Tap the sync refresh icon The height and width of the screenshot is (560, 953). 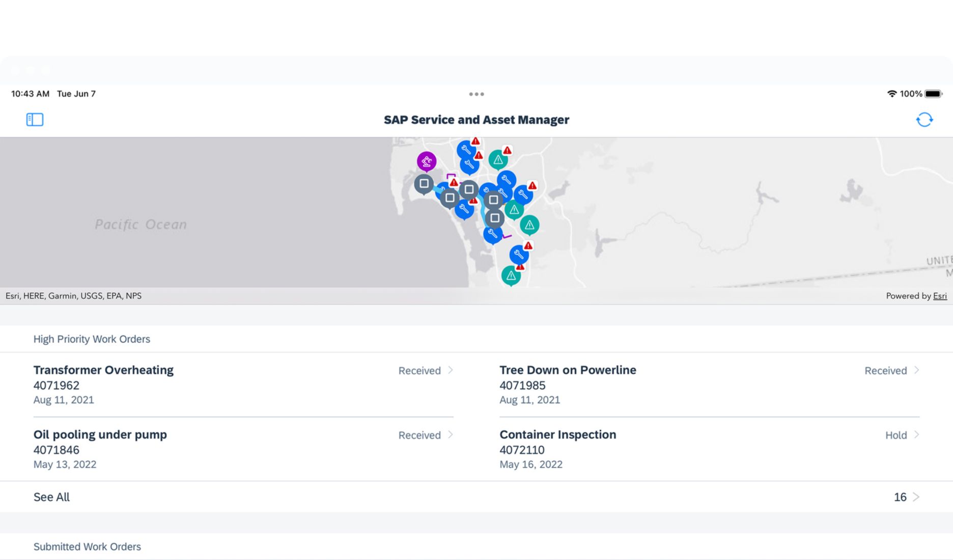pyautogui.click(x=924, y=120)
